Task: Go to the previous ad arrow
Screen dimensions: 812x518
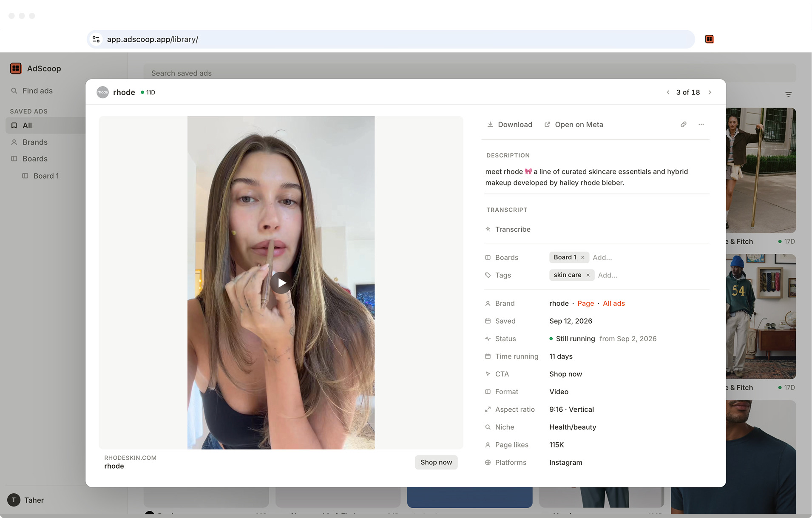Action: 668,92
